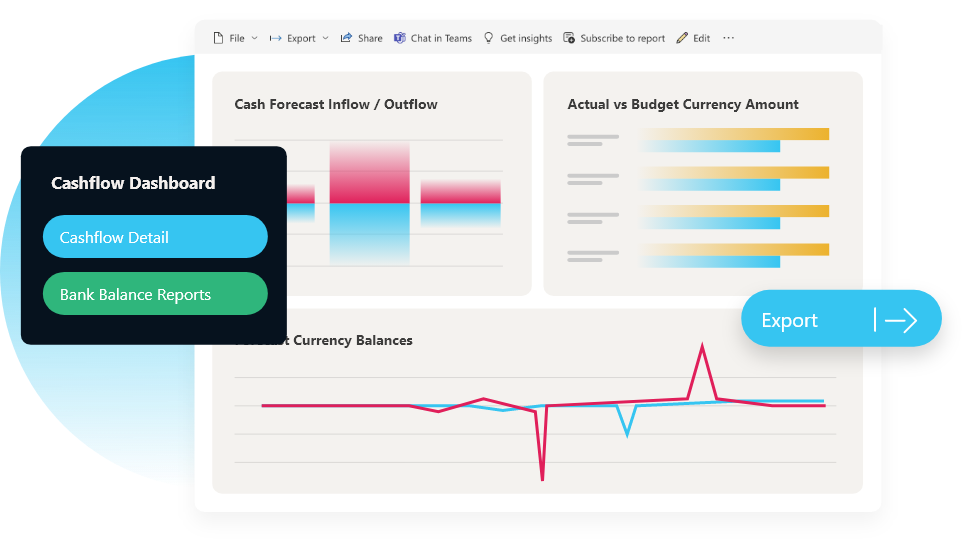The width and height of the screenshot is (972, 552).
Task: Open Chat in Teams via Teams icon
Action: 400,38
